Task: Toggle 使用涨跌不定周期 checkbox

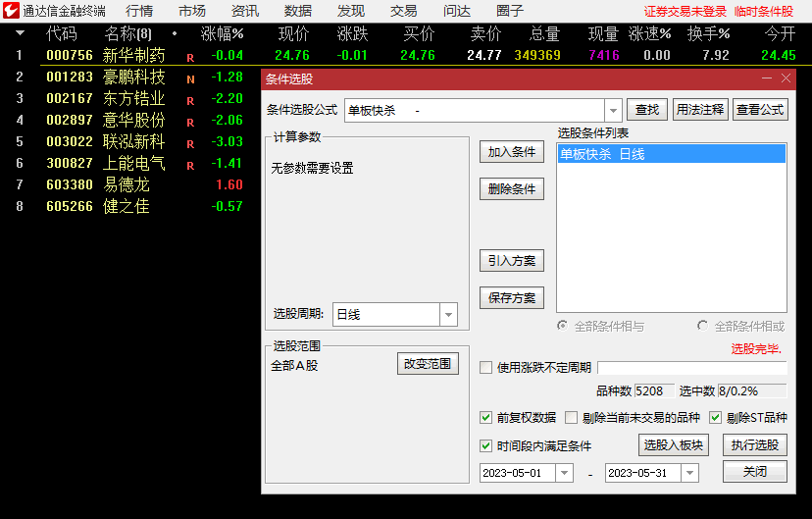Action: (485, 367)
